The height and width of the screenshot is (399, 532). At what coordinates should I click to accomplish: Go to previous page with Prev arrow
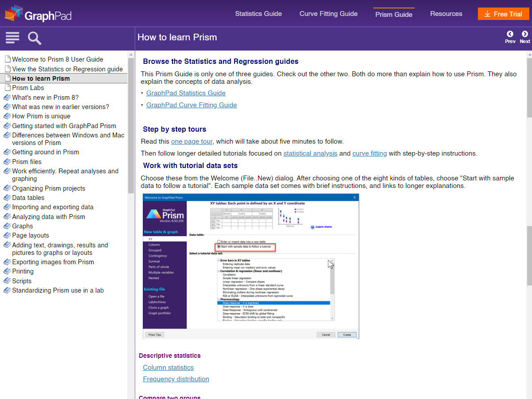click(510, 37)
